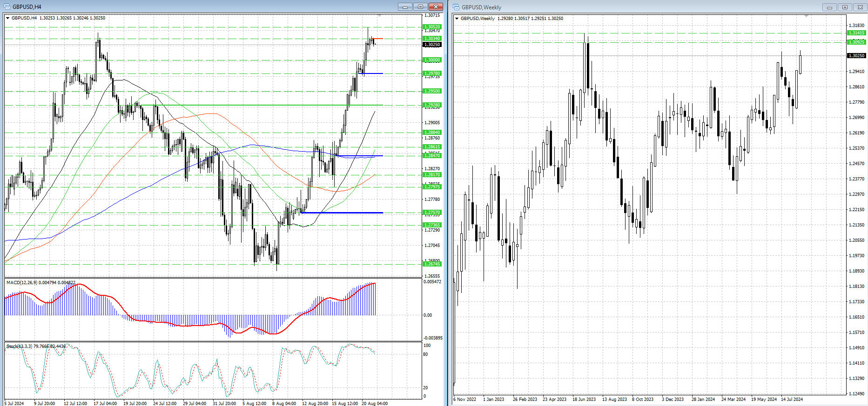The height and width of the screenshot is (406, 868).
Task: Select the 1.28840 price level label
Action: tap(432, 133)
